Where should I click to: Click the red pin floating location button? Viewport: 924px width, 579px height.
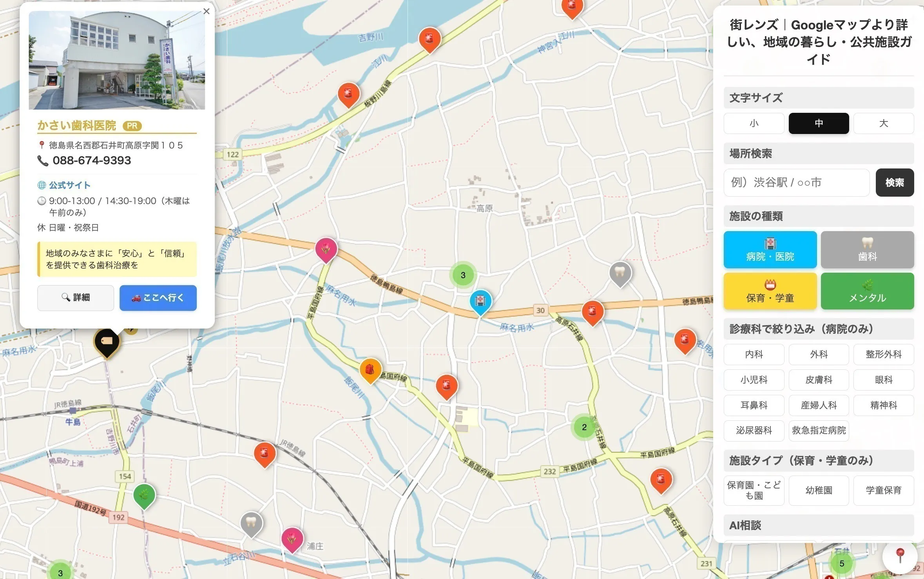coord(900,556)
